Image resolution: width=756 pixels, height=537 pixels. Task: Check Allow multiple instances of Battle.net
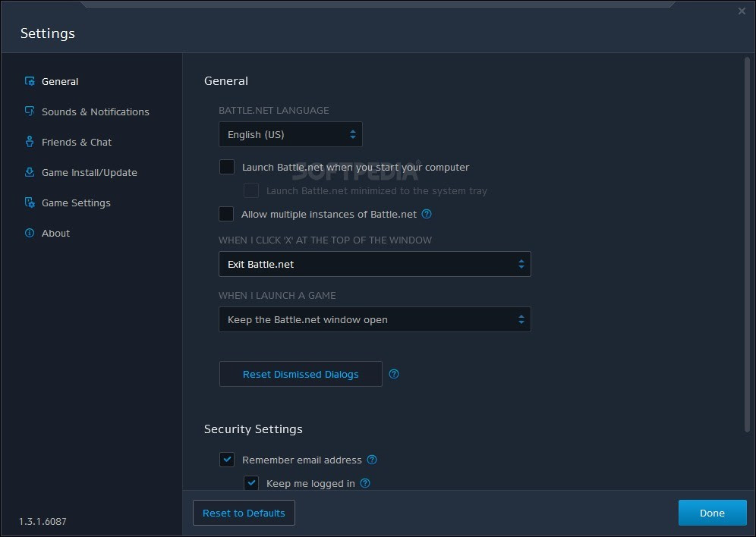226,214
